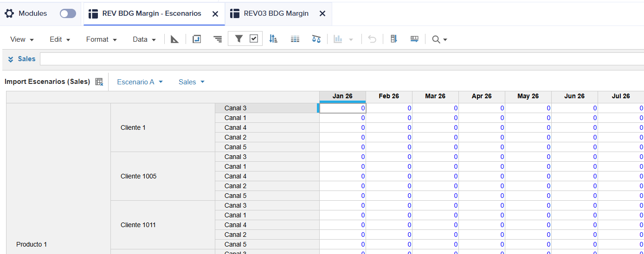Select Canal 5 under Cliente 1
The height and width of the screenshot is (254, 644).
pyautogui.click(x=267, y=147)
